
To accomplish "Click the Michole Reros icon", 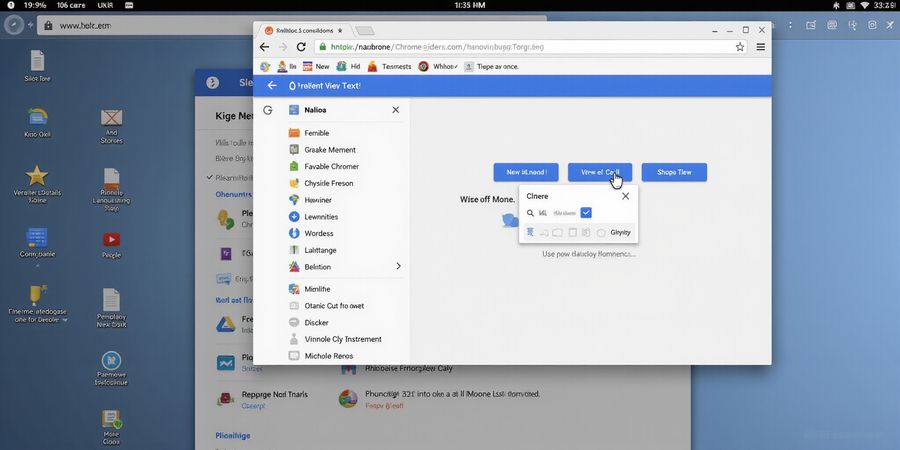I will (x=294, y=356).
